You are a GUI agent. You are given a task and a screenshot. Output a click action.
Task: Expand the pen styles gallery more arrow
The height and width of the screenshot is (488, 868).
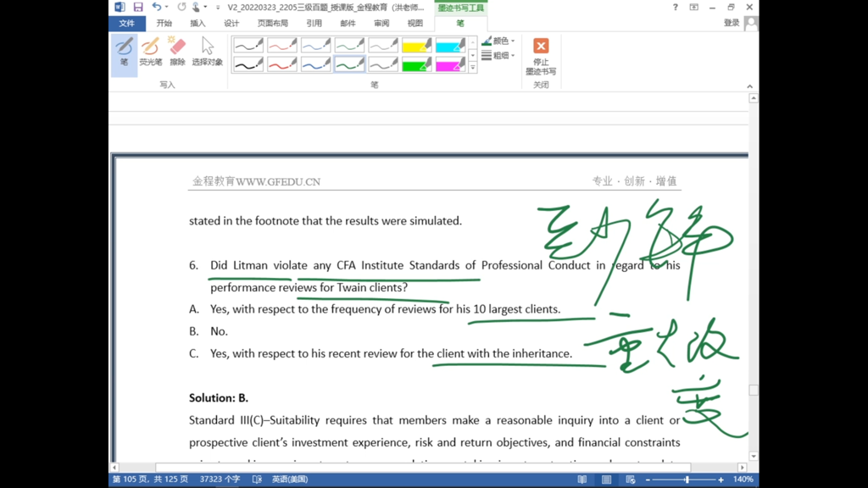pyautogui.click(x=473, y=68)
